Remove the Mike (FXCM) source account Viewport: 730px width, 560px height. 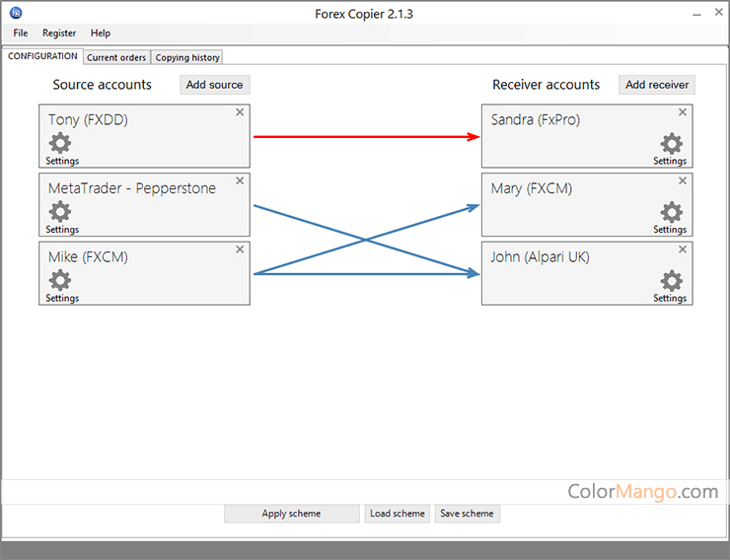pos(240,249)
